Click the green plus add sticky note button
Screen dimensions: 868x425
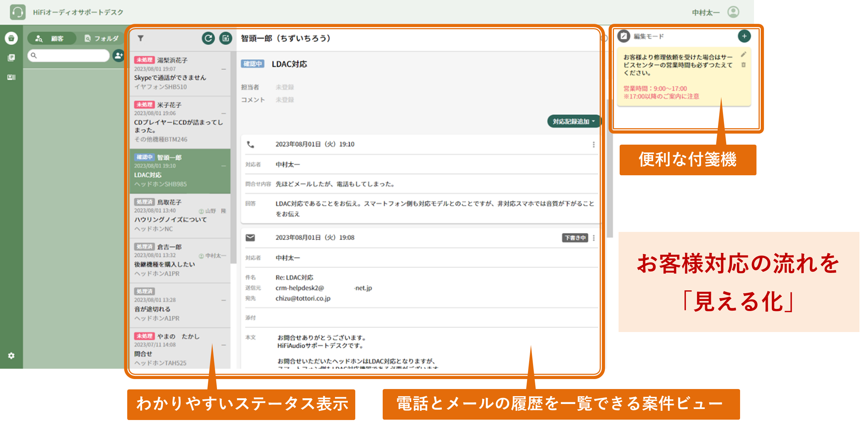point(744,36)
